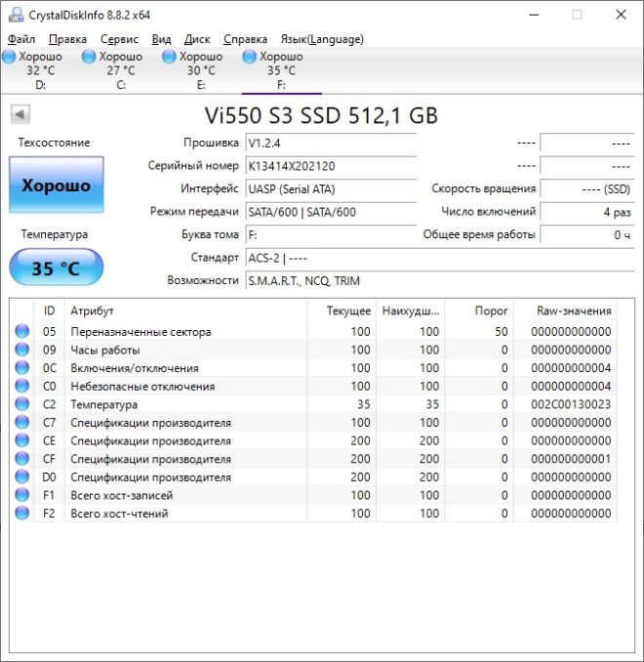Click status orb for attribute 05
The height and width of the screenshot is (662, 644).
21,331
